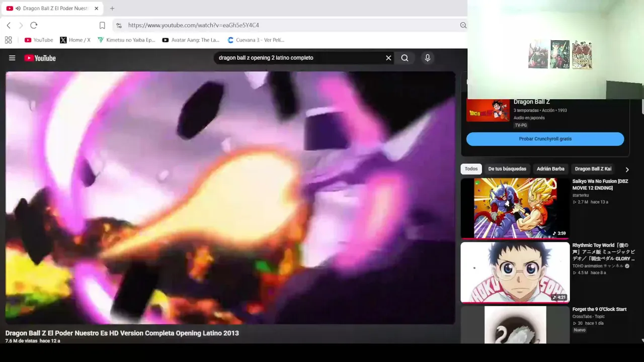Click the 'TV-PG' rating badge

coord(521,125)
